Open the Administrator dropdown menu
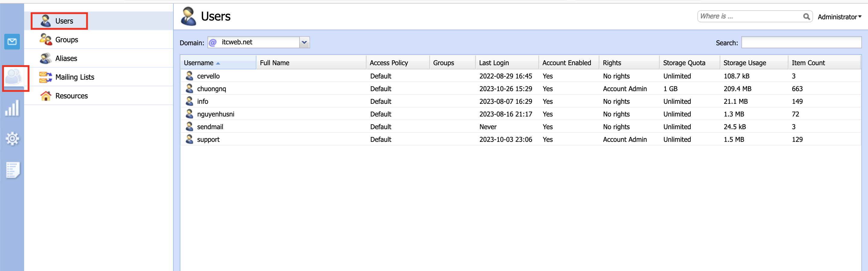868x271 pixels. pos(839,17)
